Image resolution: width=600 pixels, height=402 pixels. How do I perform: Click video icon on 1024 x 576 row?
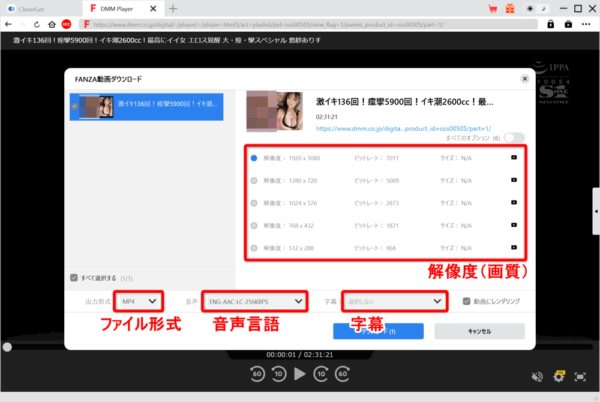(x=514, y=203)
